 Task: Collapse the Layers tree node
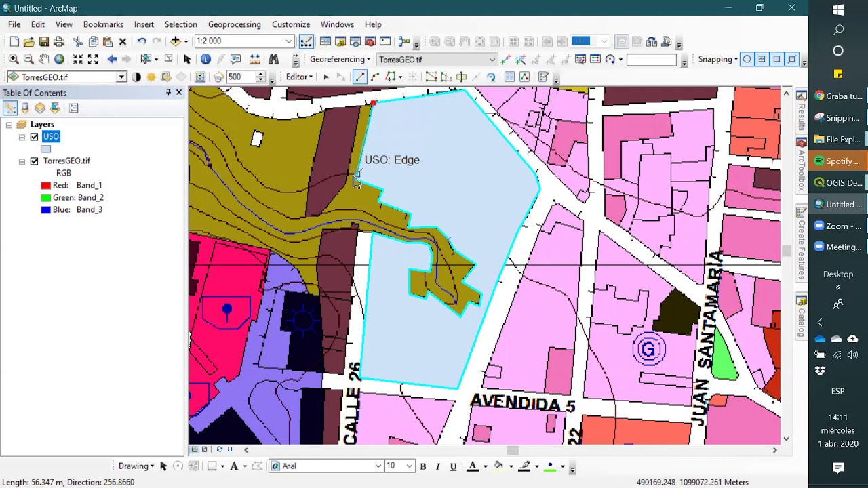coord(9,125)
